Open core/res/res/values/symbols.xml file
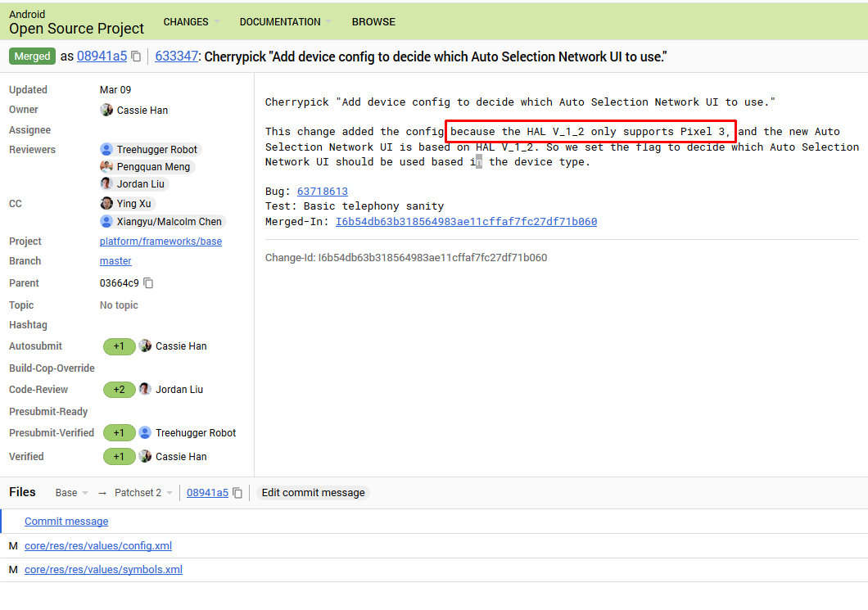The image size is (868, 610). tap(103, 570)
